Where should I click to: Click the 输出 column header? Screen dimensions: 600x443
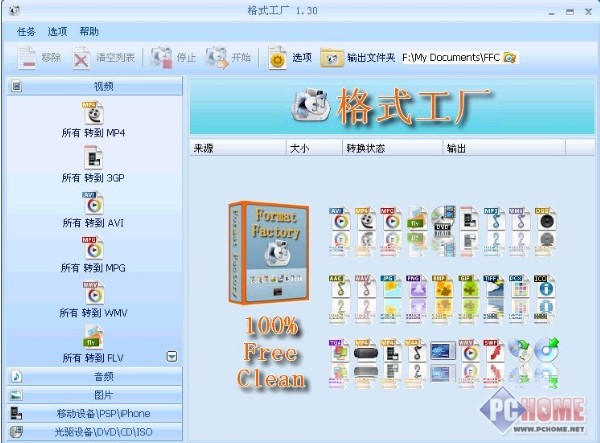[504, 148]
